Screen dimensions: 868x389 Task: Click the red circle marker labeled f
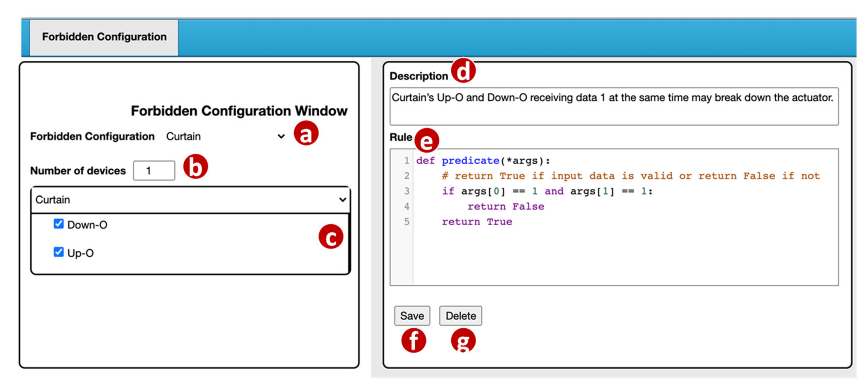413,340
